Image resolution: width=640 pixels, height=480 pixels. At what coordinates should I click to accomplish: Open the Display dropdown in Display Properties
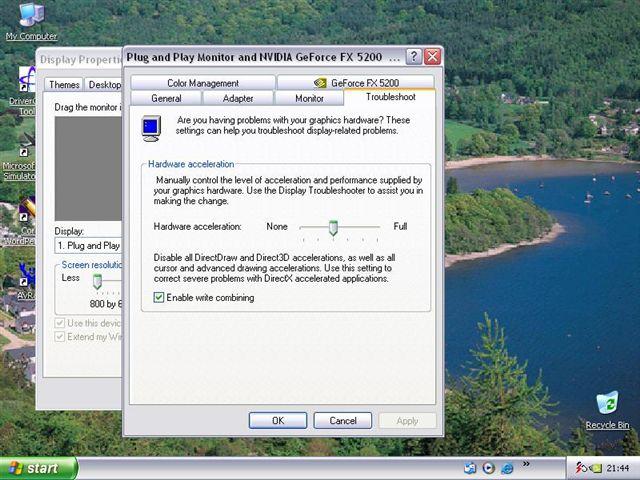point(88,245)
